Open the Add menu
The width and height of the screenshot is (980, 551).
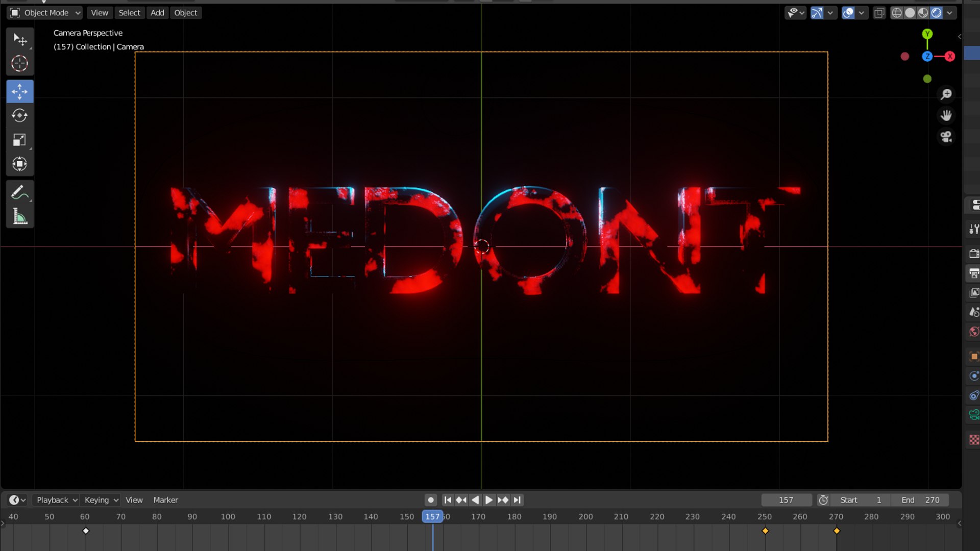[x=157, y=13]
